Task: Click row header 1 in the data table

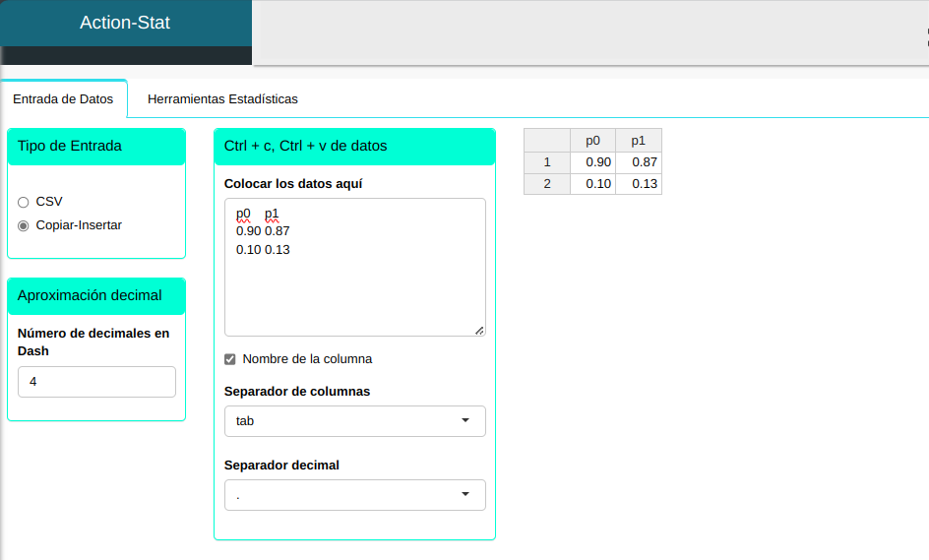Action: click(547, 162)
